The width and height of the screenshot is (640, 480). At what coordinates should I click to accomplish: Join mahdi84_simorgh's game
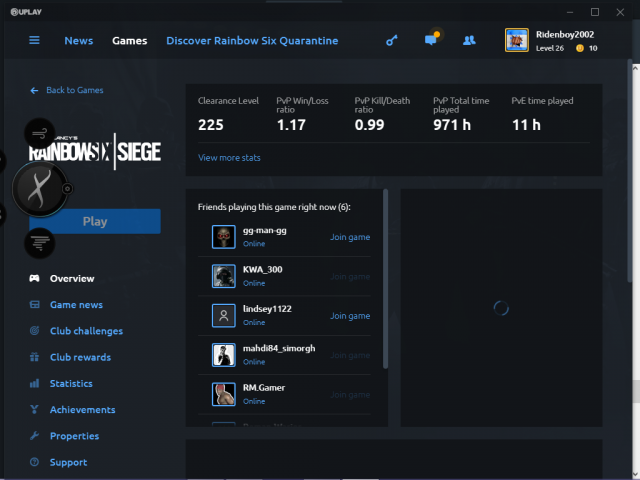coord(350,355)
